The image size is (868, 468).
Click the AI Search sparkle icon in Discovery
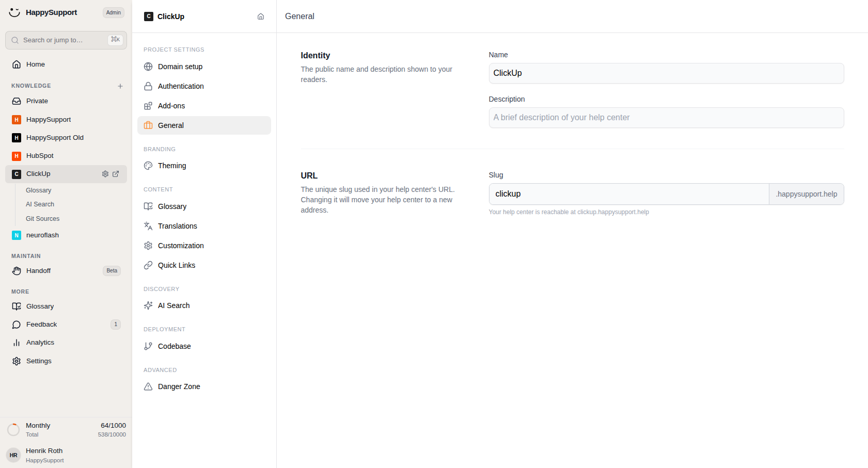[148, 305]
